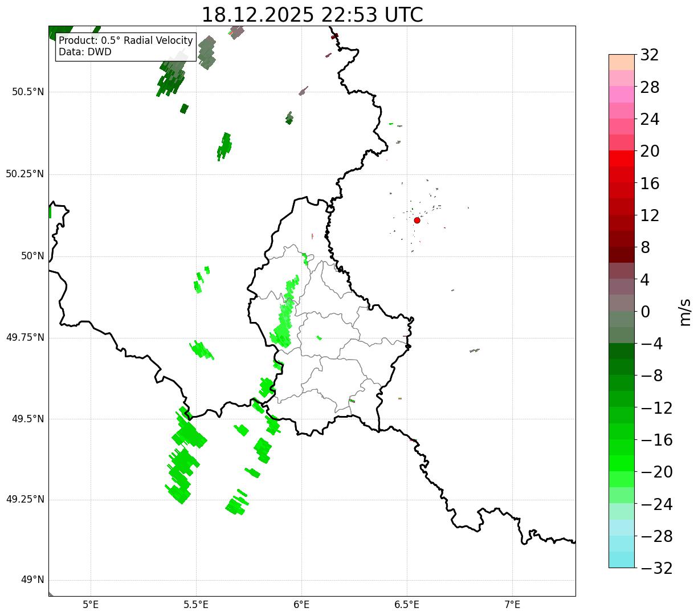Viewport: 698px width, 616px height.
Task: Click the Data: DWD text
Action: 85,52
